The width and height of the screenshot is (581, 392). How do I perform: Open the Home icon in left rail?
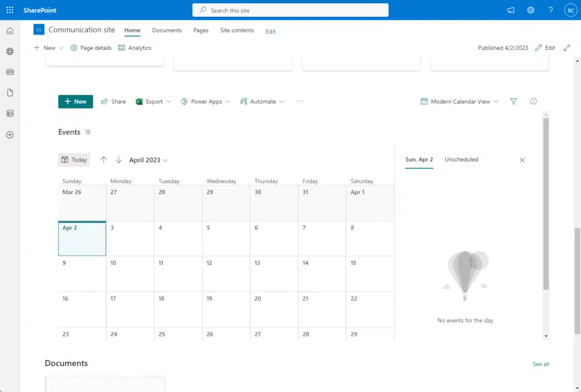point(10,31)
